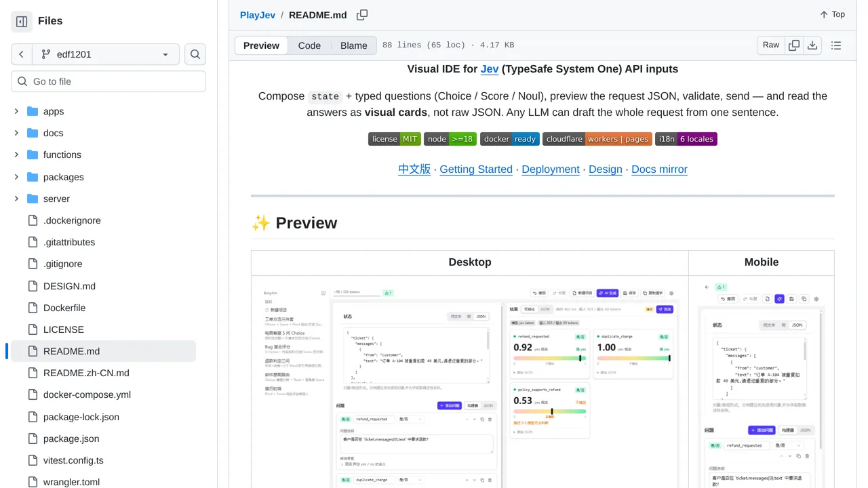Click the Mobile column header
Viewport: 868px width, 488px height.
point(762,262)
